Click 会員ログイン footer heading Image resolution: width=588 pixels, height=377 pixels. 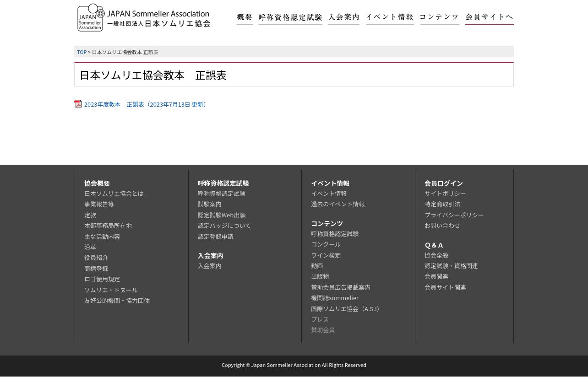pyautogui.click(x=444, y=183)
